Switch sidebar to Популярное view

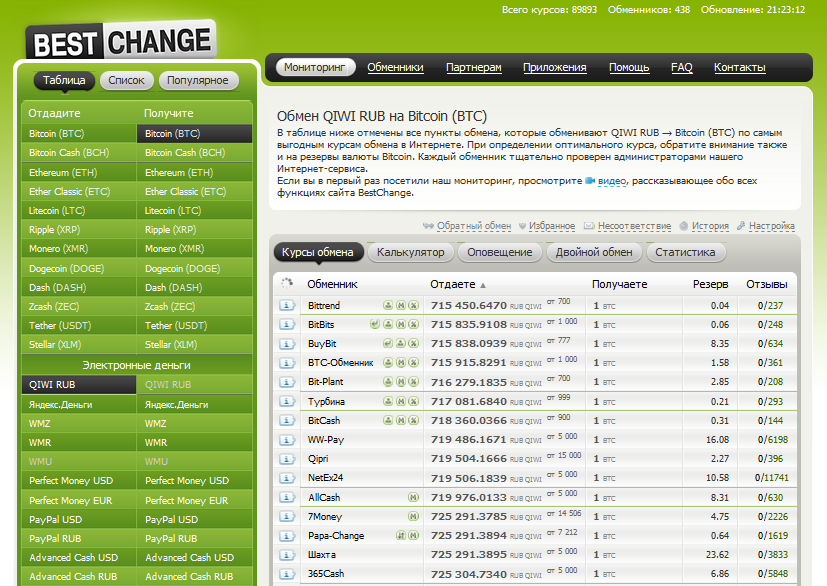click(x=198, y=80)
